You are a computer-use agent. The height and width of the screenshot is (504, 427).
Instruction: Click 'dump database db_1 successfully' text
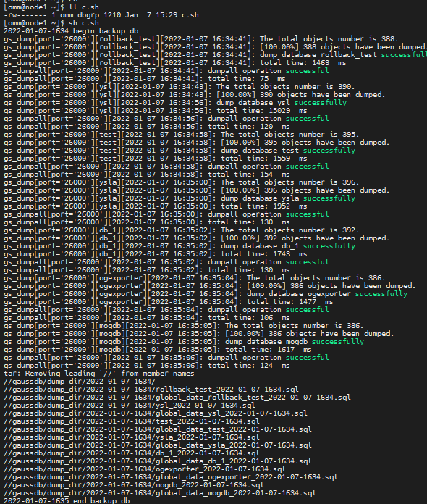(288, 246)
